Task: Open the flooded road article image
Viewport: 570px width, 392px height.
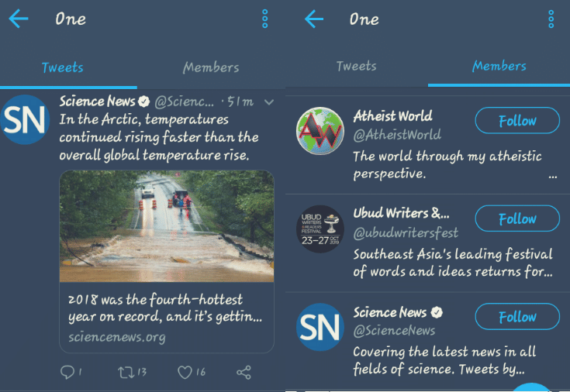Action: click(167, 225)
